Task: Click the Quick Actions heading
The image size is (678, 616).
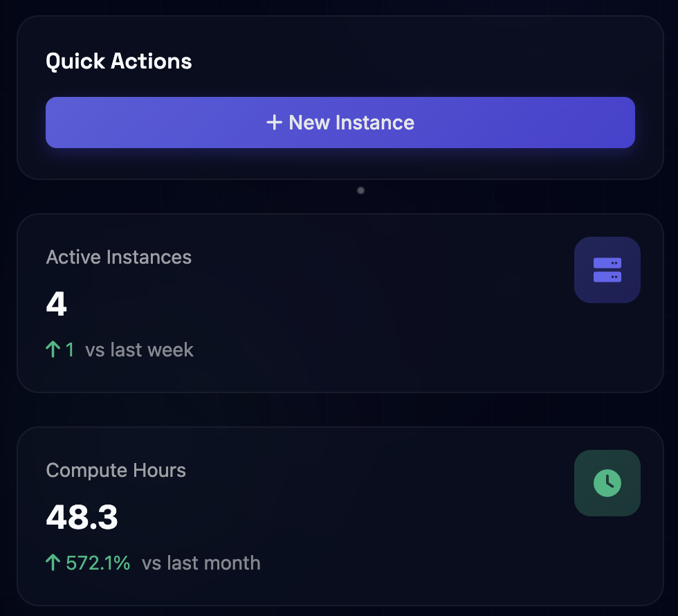Action: pos(118,61)
